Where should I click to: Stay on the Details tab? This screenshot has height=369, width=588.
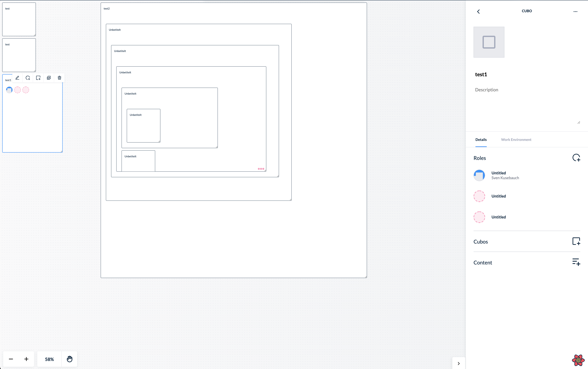481,140
